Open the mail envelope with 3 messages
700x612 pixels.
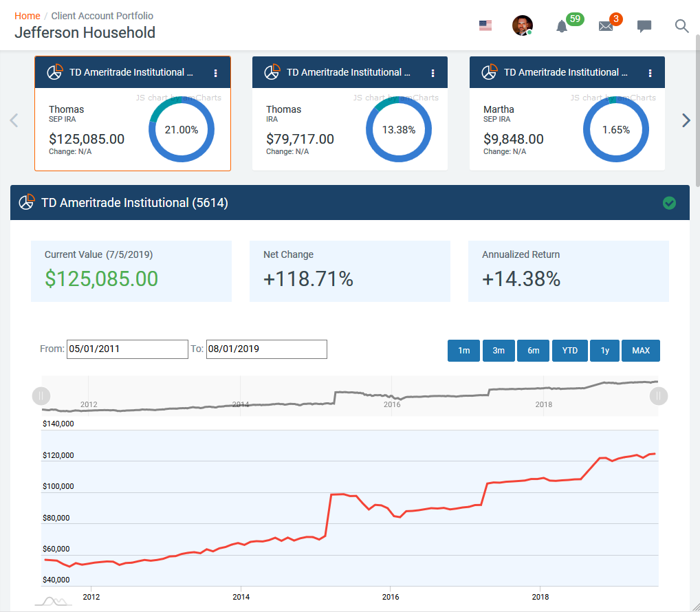click(x=605, y=26)
